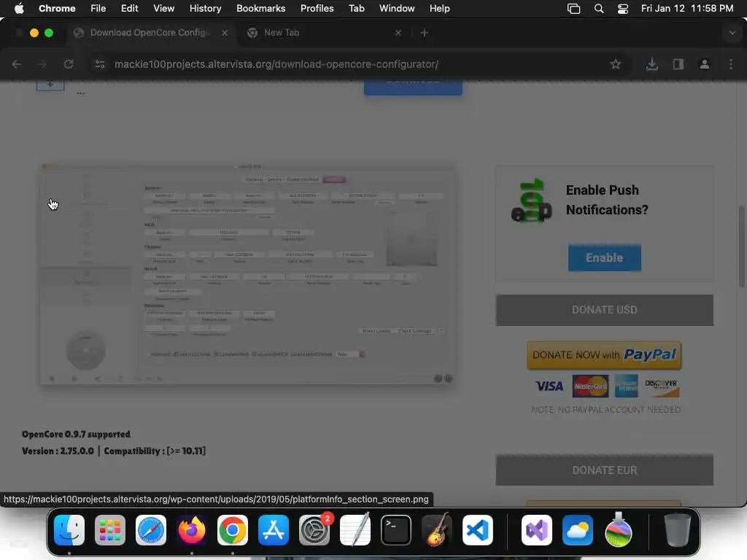Open TextEdit from the Dock

355,530
